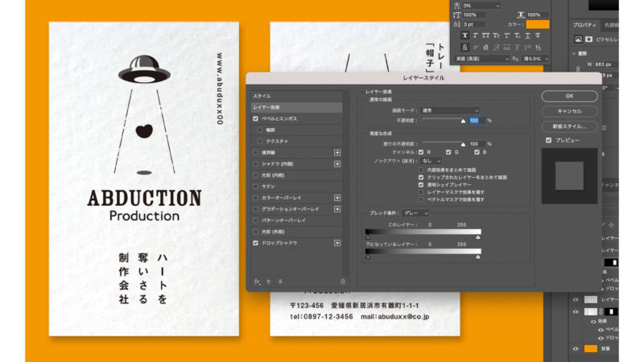The image size is (644, 362).
Task: Add another シャドウ (内側) with plus icon
Action: [337, 164]
